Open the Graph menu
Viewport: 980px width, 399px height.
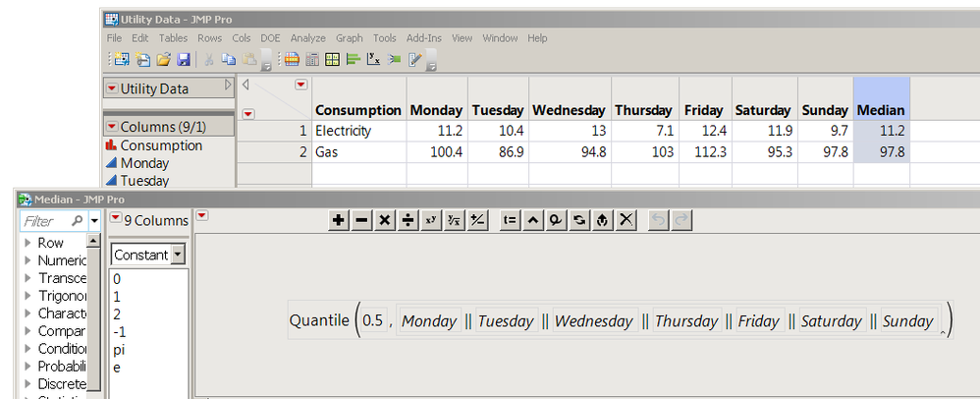tap(349, 38)
